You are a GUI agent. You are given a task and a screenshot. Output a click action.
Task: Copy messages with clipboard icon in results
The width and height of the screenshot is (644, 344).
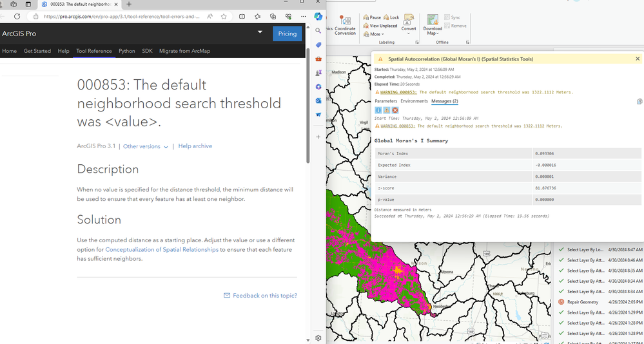coord(639,101)
